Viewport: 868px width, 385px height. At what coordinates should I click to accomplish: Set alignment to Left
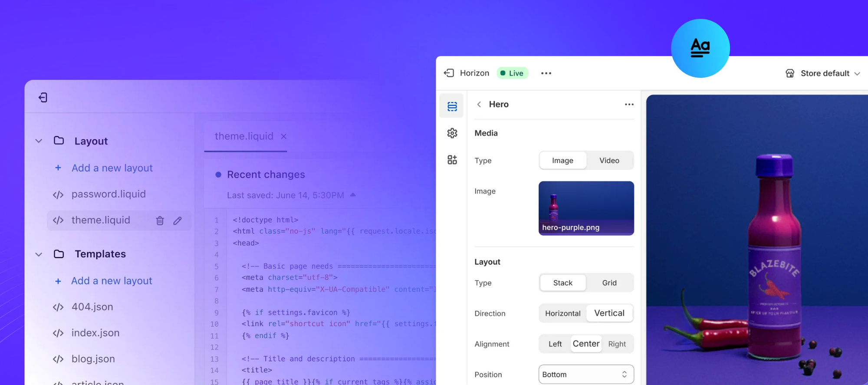pyautogui.click(x=555, y=344)
